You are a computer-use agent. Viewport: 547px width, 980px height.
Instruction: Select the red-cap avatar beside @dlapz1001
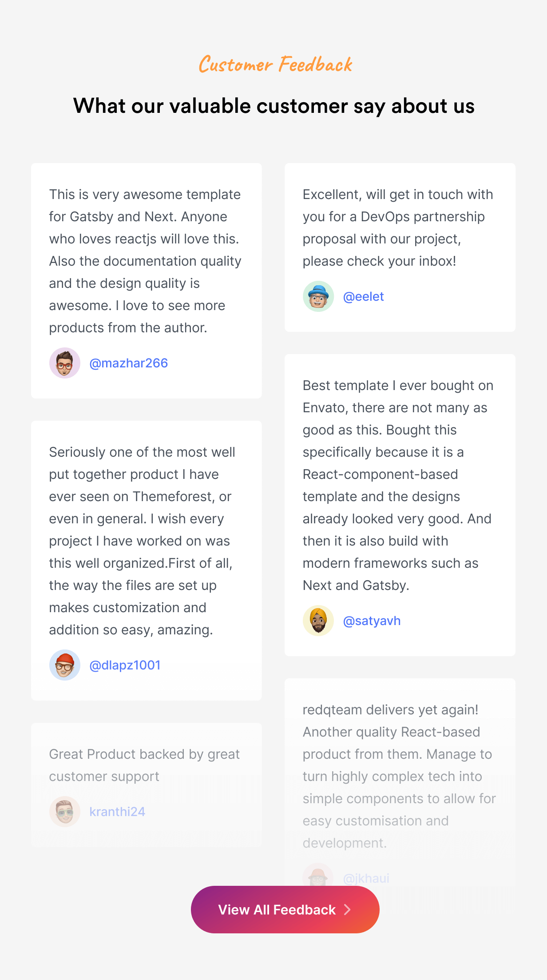65,665
